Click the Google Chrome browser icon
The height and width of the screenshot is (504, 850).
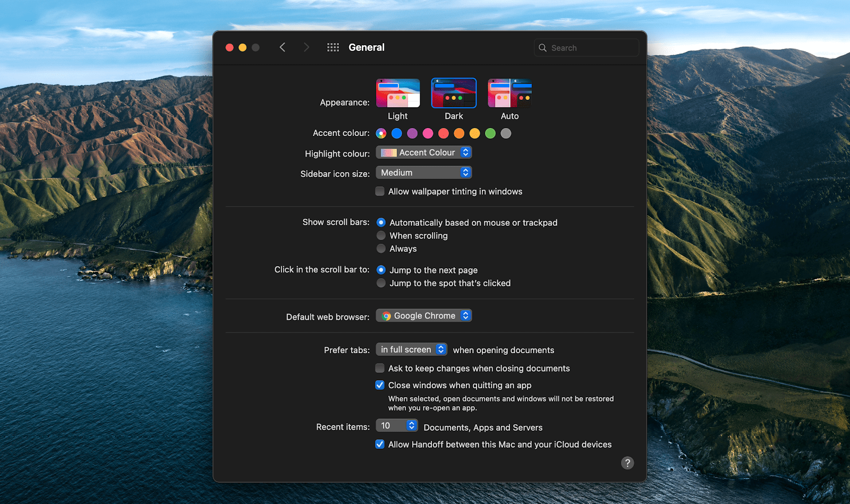point(386,315)
